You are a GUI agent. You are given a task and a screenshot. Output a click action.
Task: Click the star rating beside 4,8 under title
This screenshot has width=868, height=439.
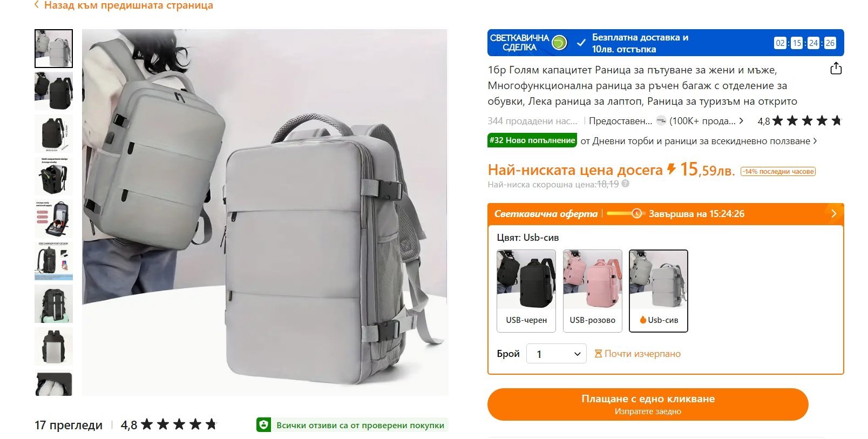pyautogui.click(x=807, y=120)
